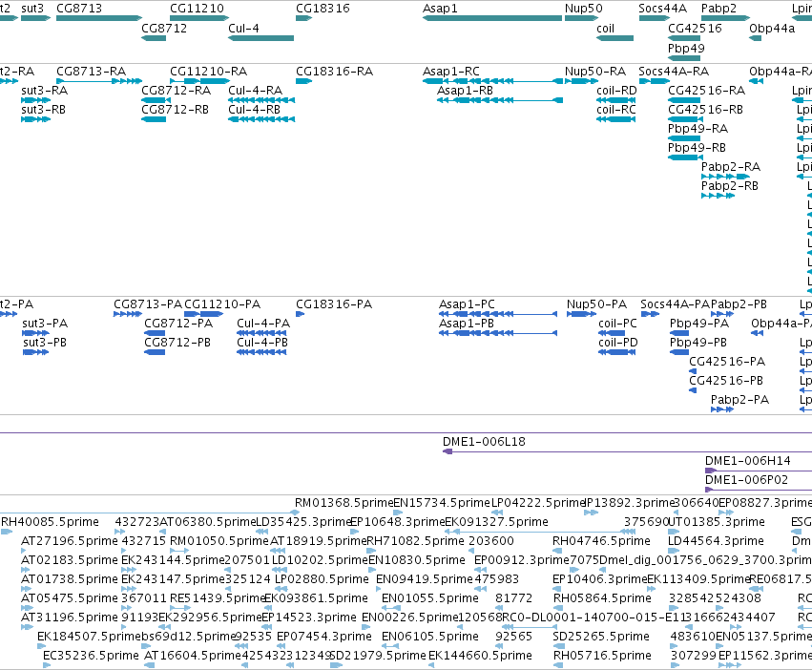Select protein CG11210-PA
This screenshot has height=670, width=812.
click(x=222, y=304)
